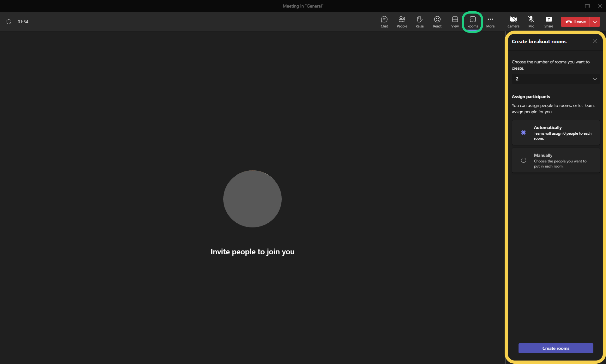The height and width of the screenshot is (364, 606).
Task: Show the People participants list
Action: point(402,22)
